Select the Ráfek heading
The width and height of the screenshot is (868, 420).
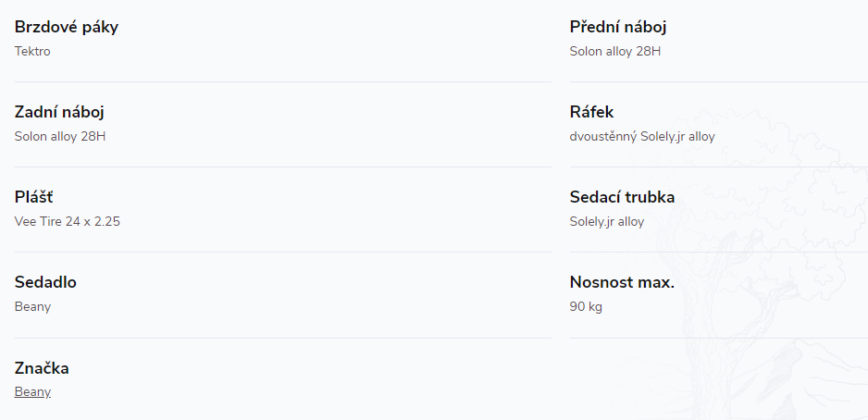coord(591,112)
